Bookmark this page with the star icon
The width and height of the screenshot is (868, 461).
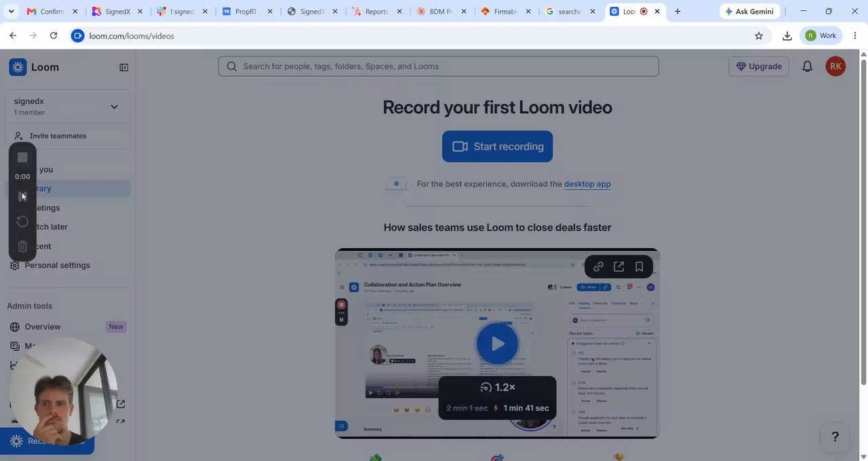coord(759,36)
